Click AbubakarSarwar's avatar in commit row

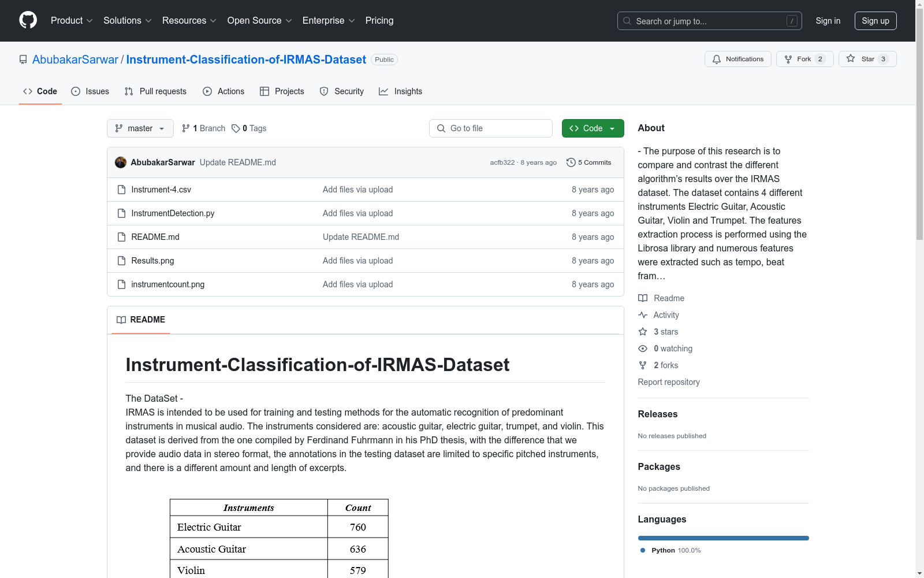click(x=121, y=162)
